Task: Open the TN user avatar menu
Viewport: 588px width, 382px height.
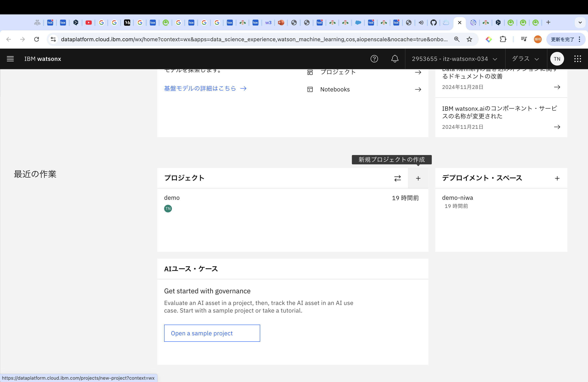Action: pyautogui.click(x=557, y=59)
